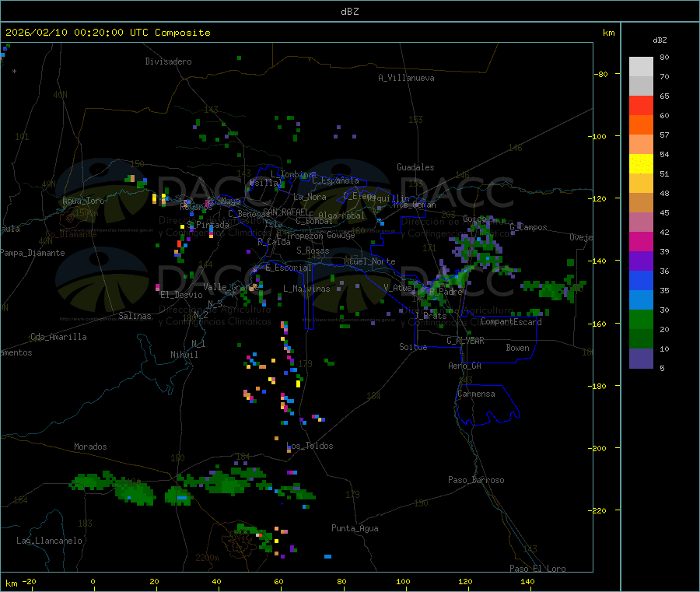Click the Valle_Grande label
Screen dimensions: 700x592
click(x=231, y=287)
